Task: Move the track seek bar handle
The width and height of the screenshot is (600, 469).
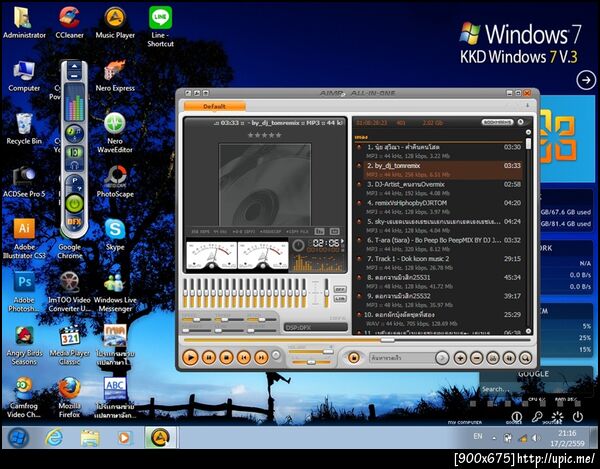Action: pyautogui.click(x=388, y=340)
